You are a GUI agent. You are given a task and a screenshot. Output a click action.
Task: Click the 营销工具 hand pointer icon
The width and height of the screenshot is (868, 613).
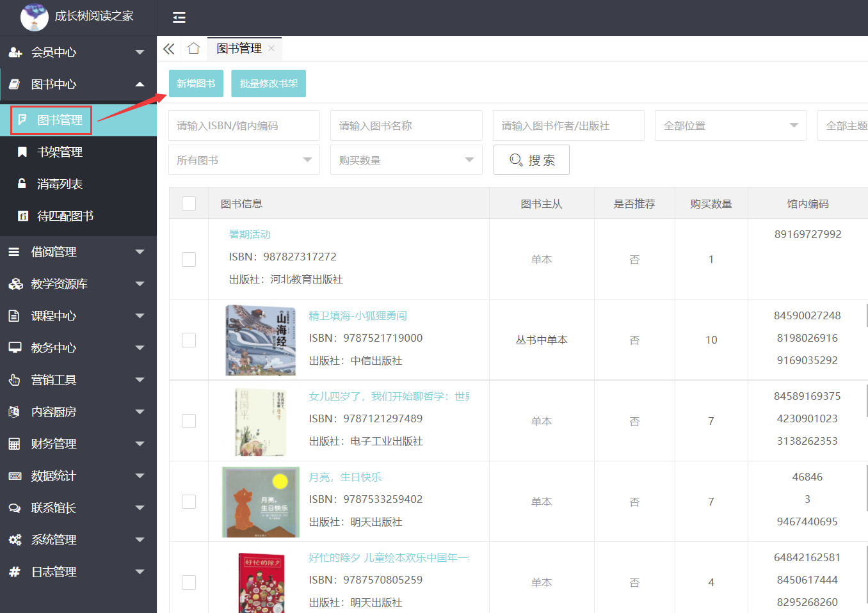[14, 379]
